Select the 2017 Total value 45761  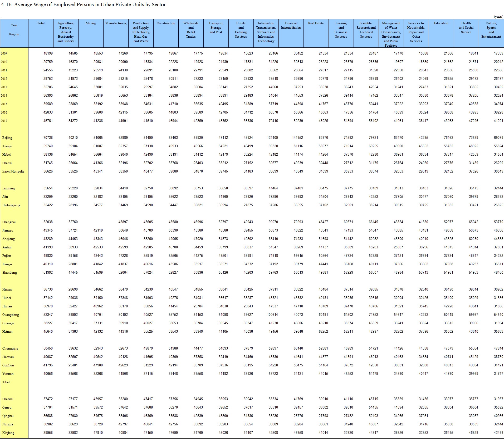tap(48, 121)
